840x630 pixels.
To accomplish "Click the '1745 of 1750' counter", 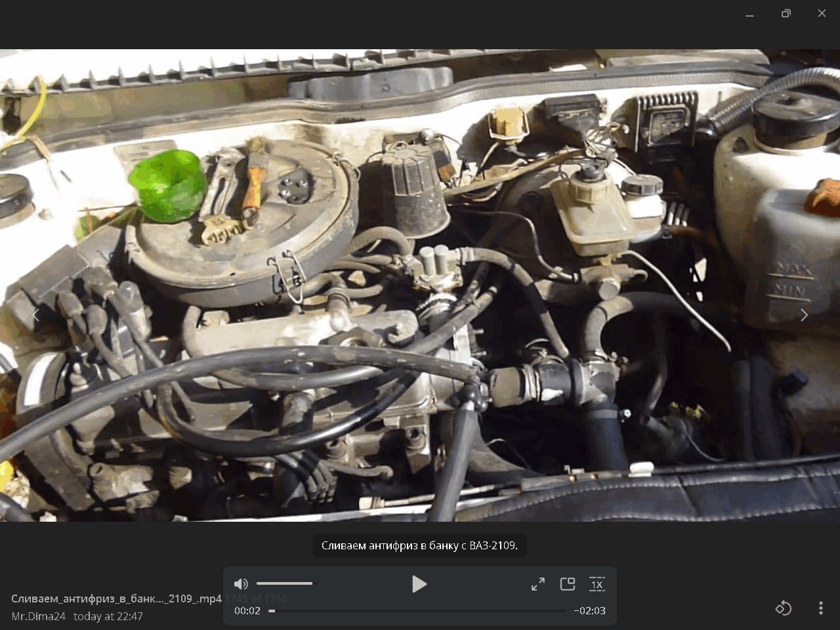I will 256,598.
